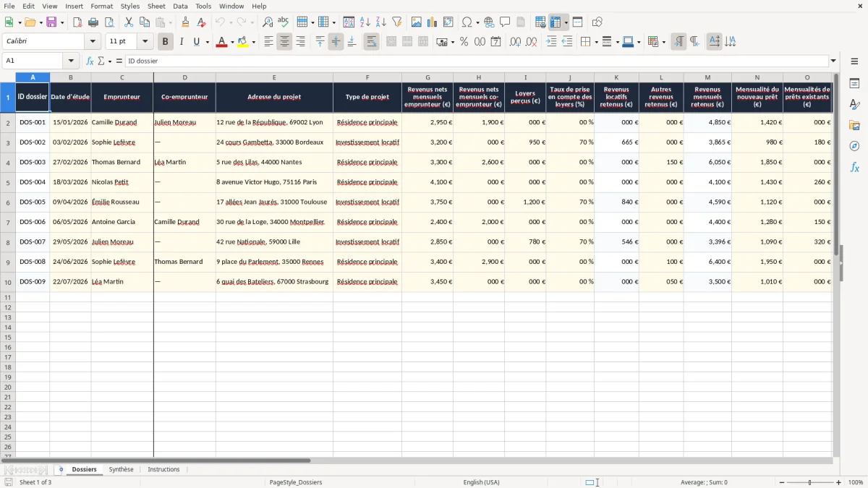Screen dimensions: 868x488
Task: Toggle Center Horizontally alignment
Action: coord(284,42)
